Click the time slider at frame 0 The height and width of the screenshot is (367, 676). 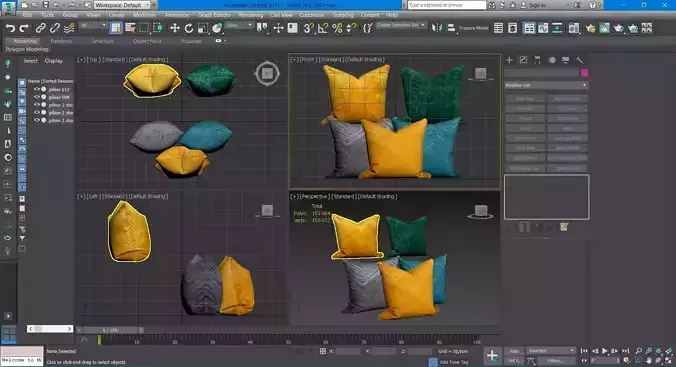pos(99,340)
